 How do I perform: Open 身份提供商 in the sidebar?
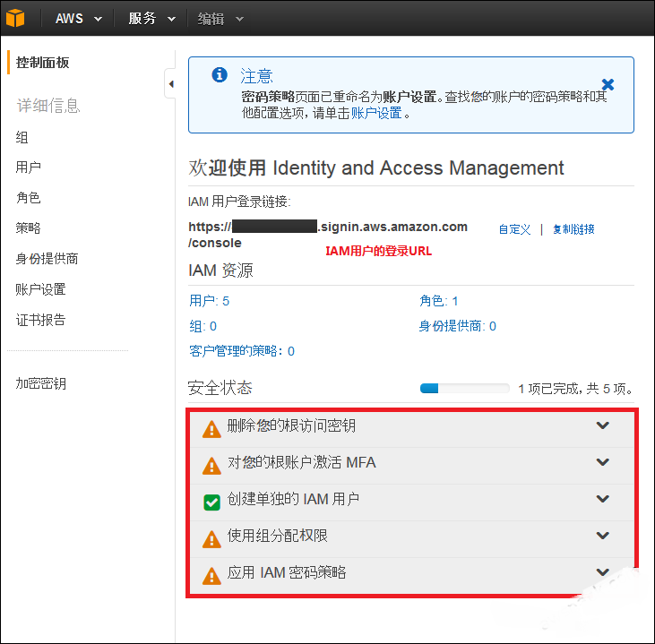[47, 259]
